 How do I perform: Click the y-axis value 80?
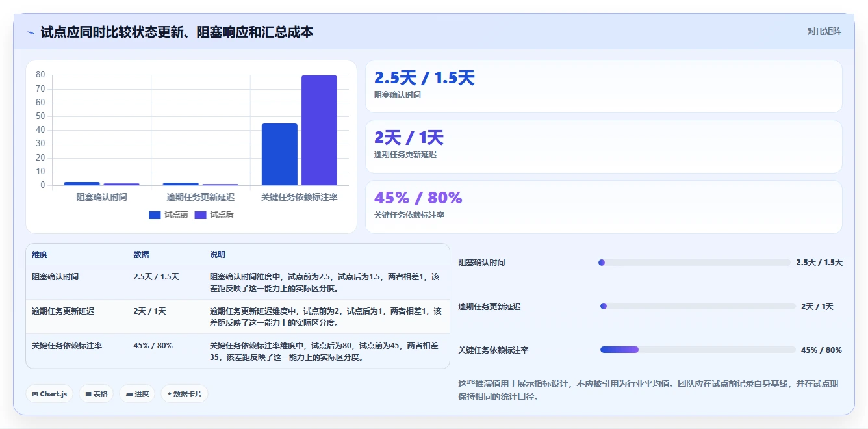(x=40, y=75)
